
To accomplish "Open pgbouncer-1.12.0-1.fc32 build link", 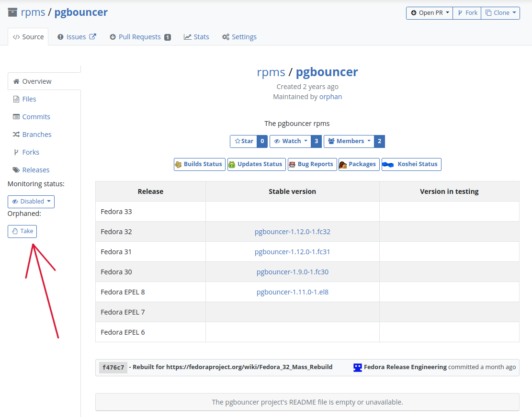I will [x=293, y=232].
